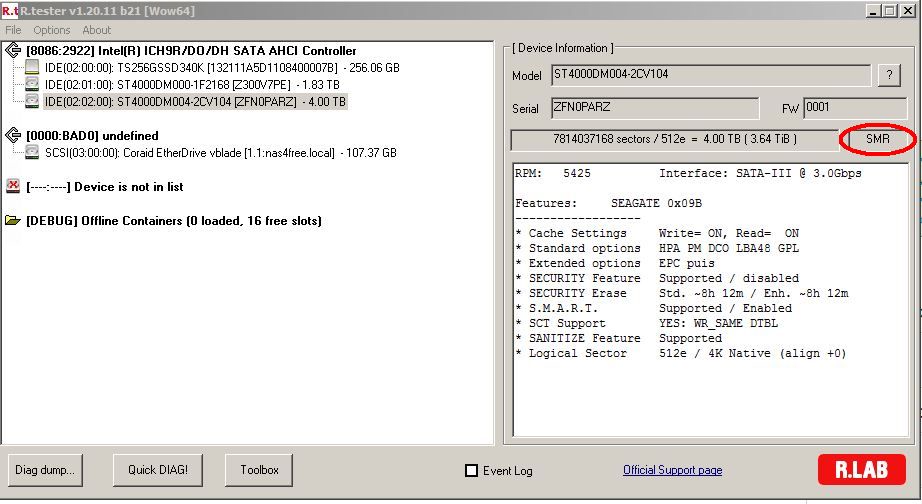Click the SMR button
Screen dimensions: 922x504
tap(877, 139)
